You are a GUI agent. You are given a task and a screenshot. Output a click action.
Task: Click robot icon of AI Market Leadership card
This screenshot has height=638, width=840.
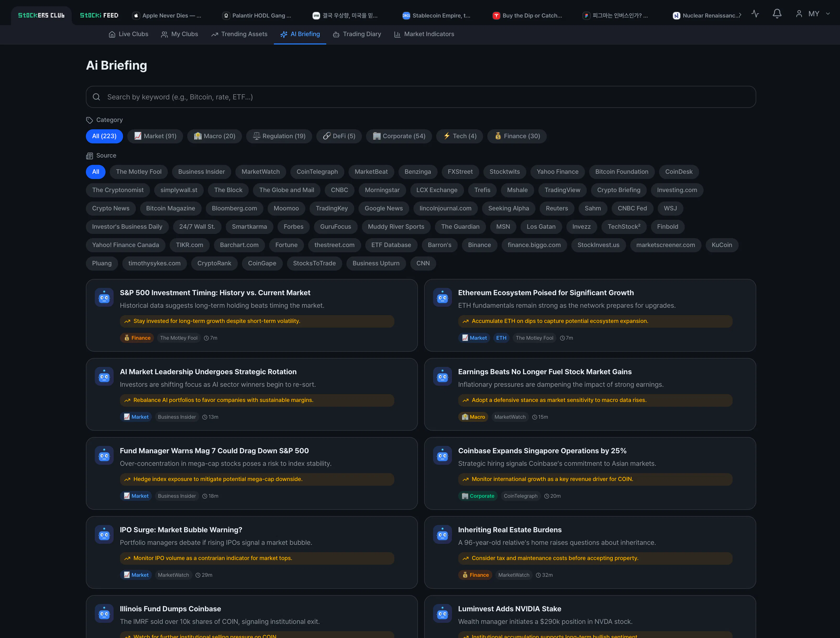[104, 376]
